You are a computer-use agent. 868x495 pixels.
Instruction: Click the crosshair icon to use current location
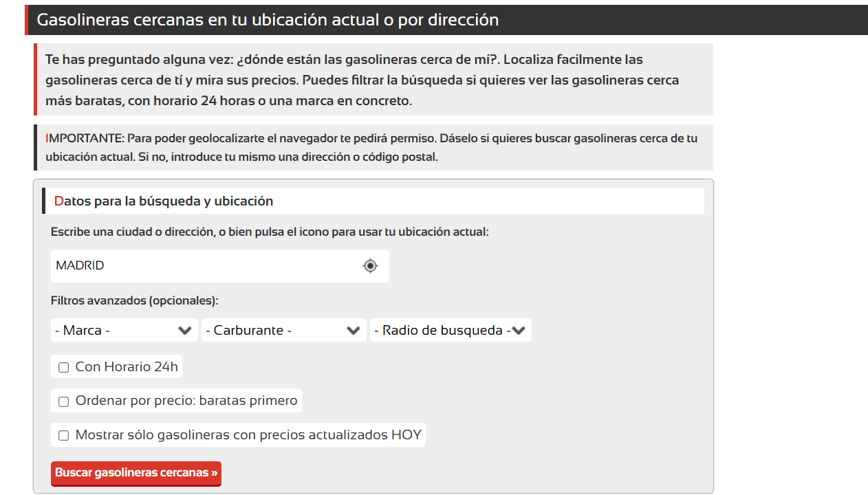[x=370, y=266]
